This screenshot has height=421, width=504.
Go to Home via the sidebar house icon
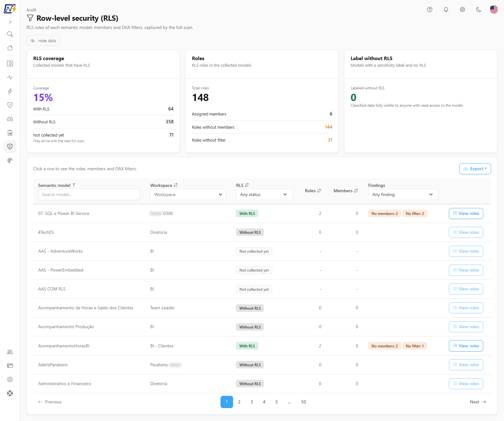pyautogui.click(x=10, y=48)
